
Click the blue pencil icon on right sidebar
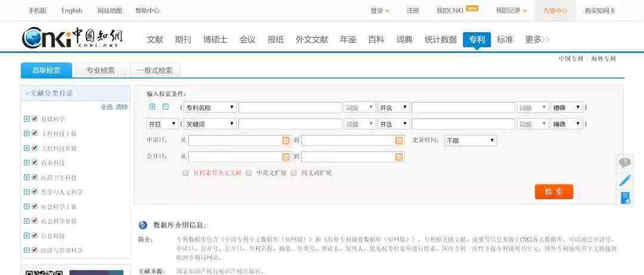[624, 180]
